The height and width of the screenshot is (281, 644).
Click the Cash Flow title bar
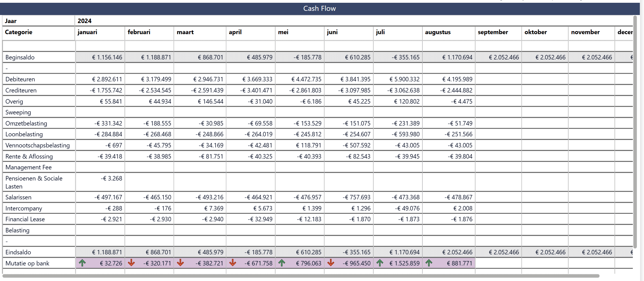319,8
